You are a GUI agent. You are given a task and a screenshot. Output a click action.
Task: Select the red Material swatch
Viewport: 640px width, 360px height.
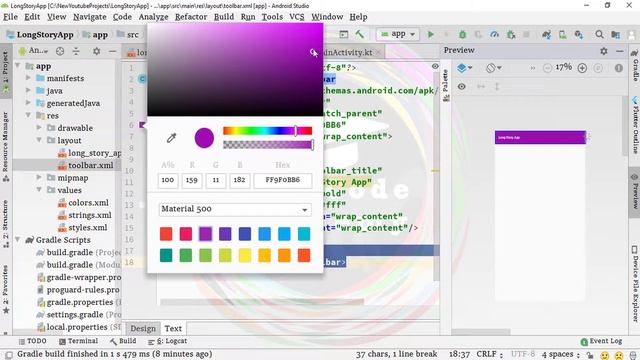click(x=166, y=234)
